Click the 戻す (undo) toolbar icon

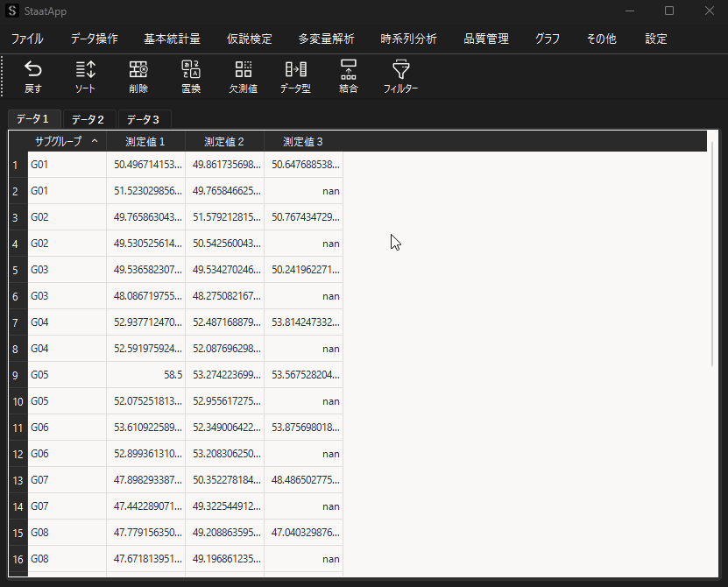(32, 77)
